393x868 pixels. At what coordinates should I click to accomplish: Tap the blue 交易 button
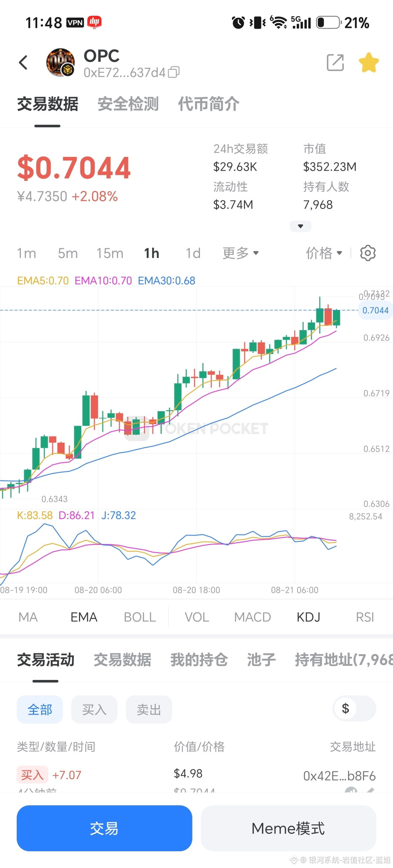(x=104, y=828)
